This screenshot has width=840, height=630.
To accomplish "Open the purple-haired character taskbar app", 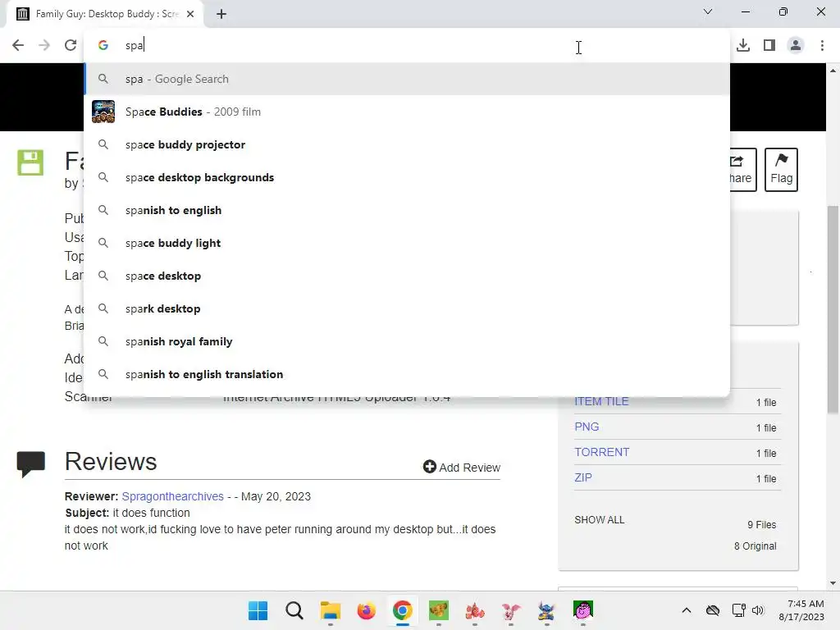I will click(x=583, y=610).
